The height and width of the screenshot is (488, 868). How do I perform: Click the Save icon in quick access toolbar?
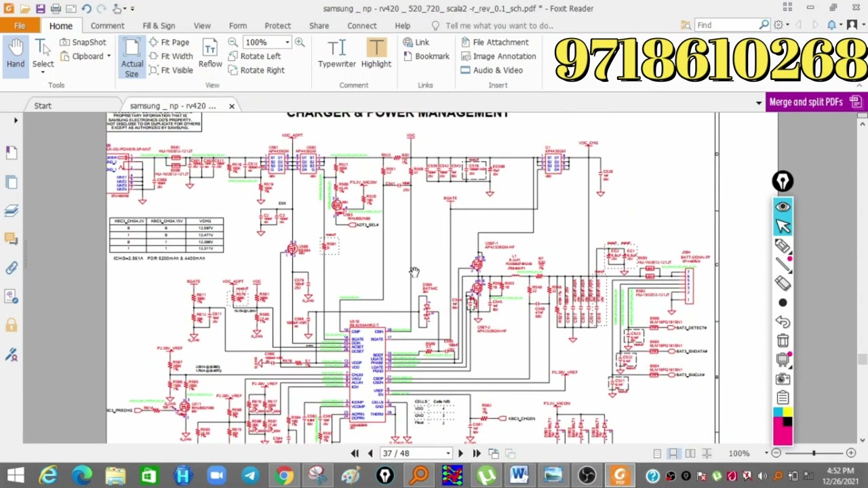(40, 9)
